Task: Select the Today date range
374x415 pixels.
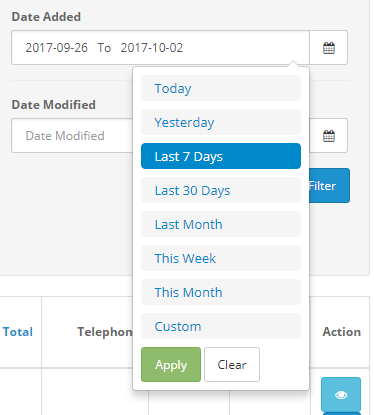Action: (221, 88)
